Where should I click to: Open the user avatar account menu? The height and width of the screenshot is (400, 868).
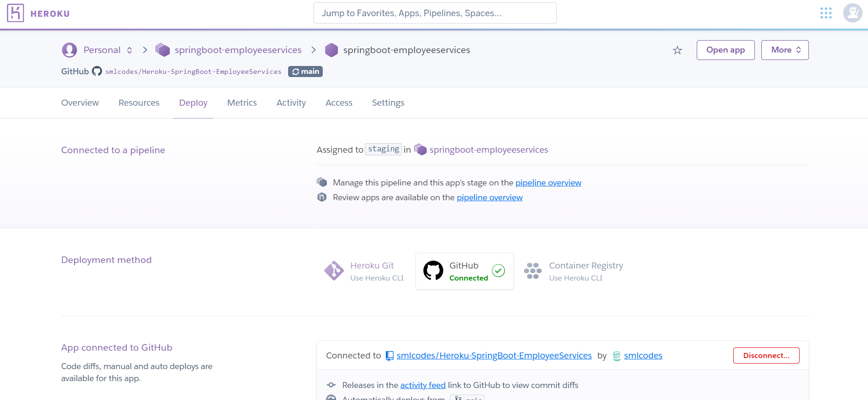tap(852, 13)
